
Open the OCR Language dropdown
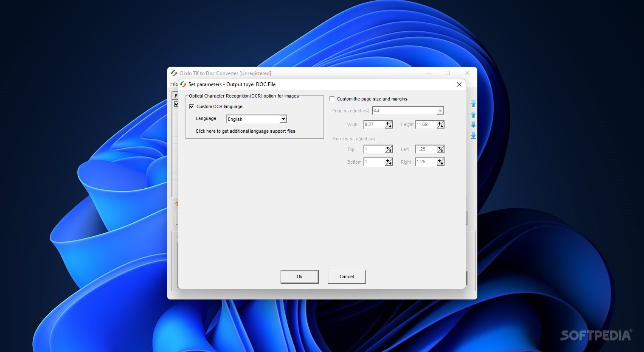[x=283, y=119]
